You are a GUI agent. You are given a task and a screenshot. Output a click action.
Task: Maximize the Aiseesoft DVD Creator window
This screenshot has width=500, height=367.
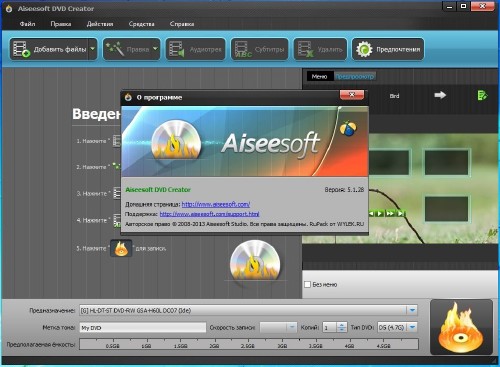463,6
